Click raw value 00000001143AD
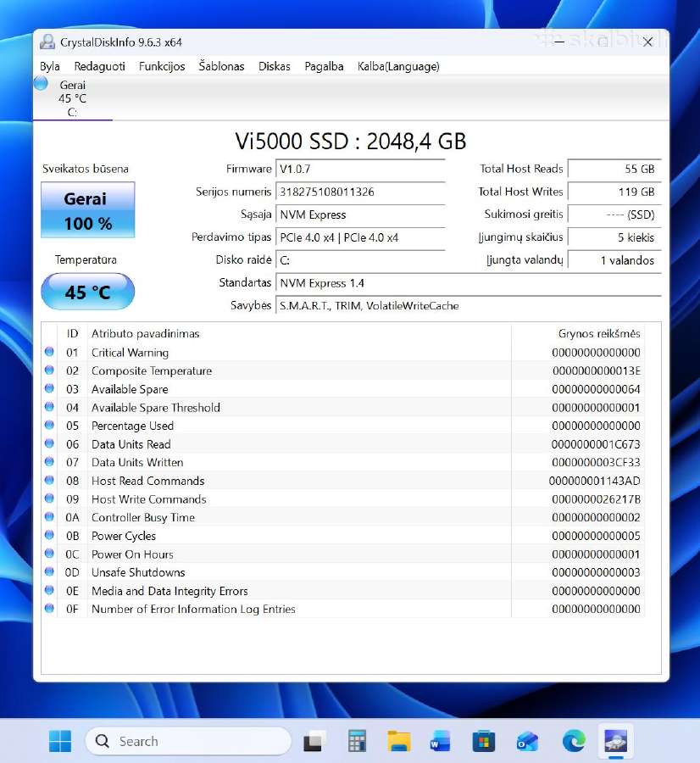The image size is (700, 763). click(594, 481)
